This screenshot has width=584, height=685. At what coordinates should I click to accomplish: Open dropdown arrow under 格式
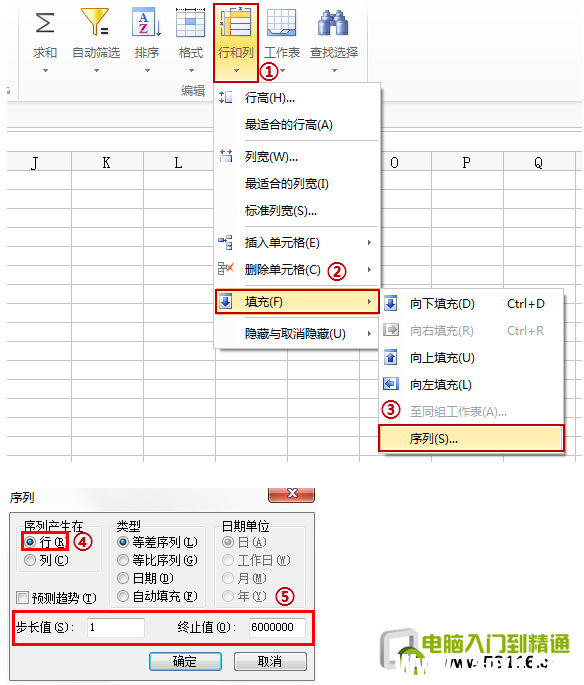coord(191,70)
